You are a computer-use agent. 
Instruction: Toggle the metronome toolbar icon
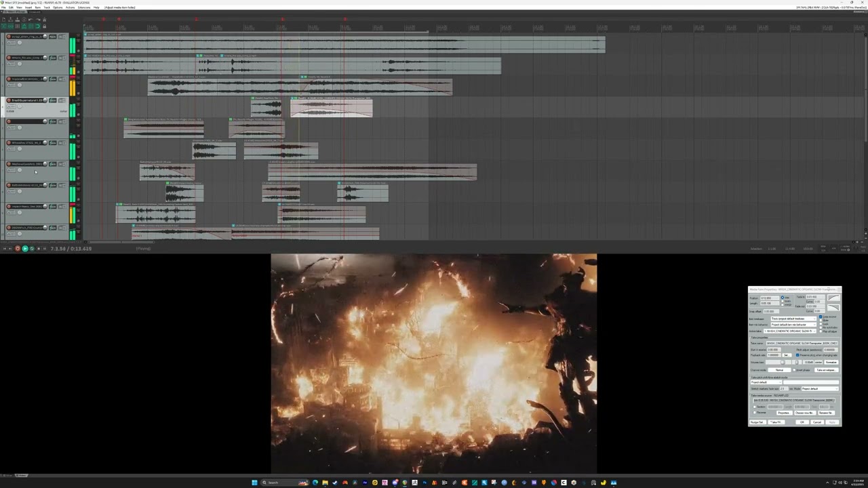pyautogui.click(x=43, y=20)
